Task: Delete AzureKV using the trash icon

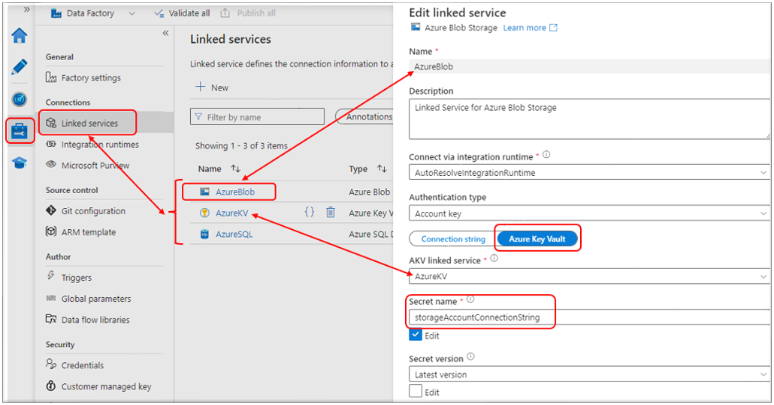Action: pyautogui.click(x=330, y=212)
